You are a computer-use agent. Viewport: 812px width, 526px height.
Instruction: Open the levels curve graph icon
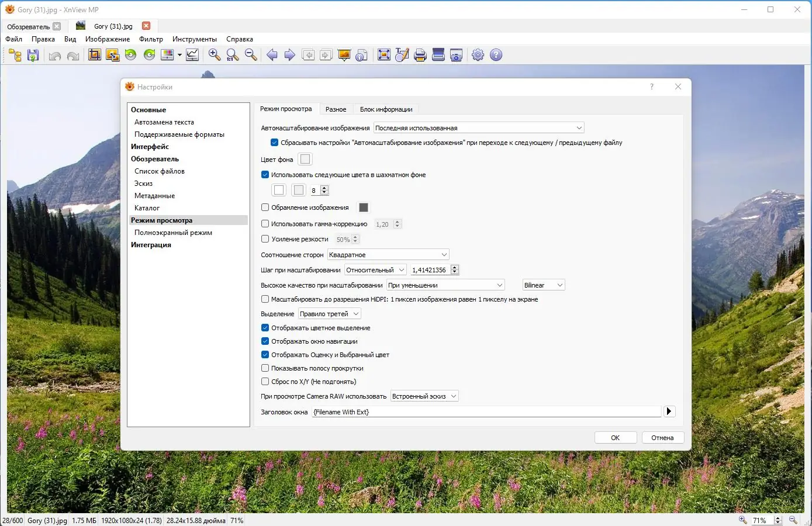coord(192,56)
